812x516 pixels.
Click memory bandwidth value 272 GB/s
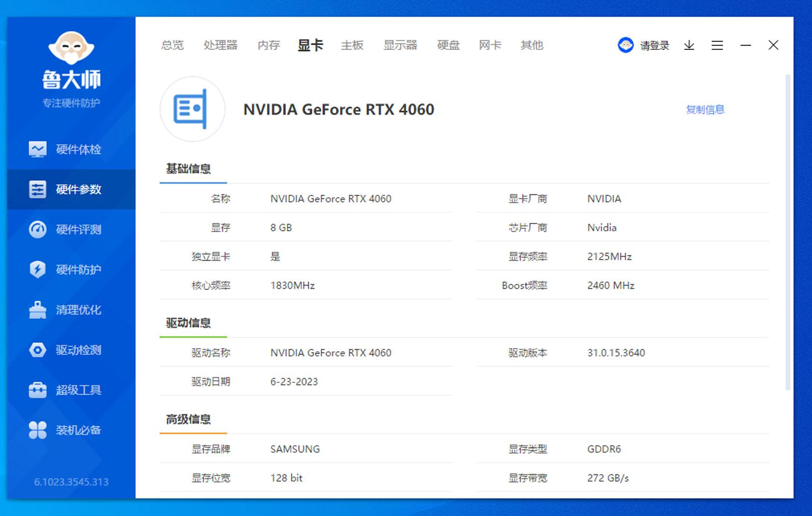608,478
